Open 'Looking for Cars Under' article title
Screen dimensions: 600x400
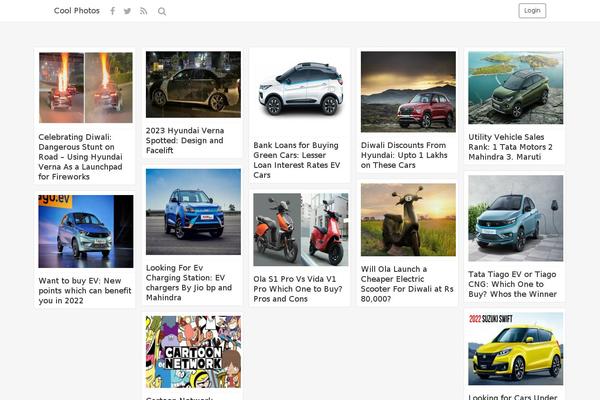(x=513, y=397)
